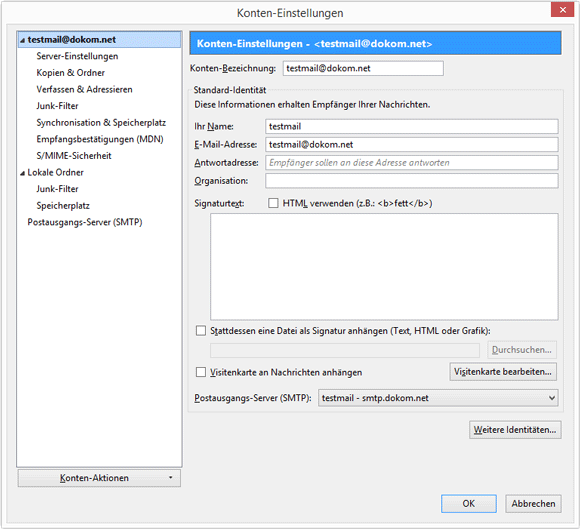This screenshot has height=529, width=580.
Task: Go to Verfassen & Adressieren
Action: click(84, 90)
